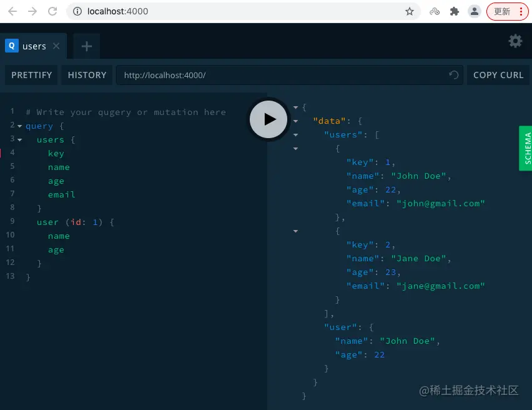Click the Q query icon on the users tab

tap(12, 45)
